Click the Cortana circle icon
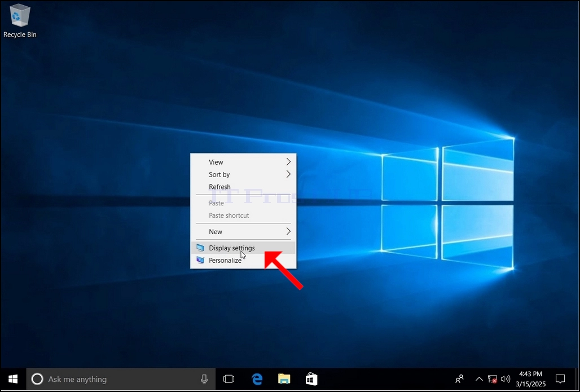Viewport: 580px width, 392px height. pos(37,379)
